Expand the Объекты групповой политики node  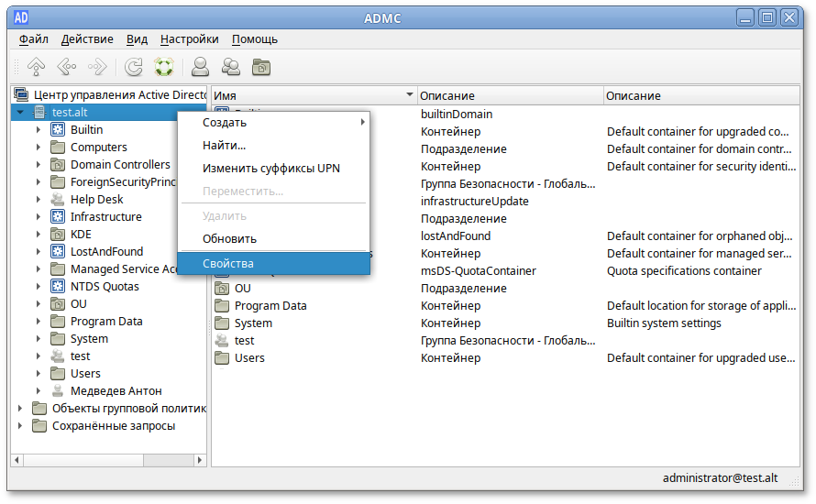tap(20, 409)
